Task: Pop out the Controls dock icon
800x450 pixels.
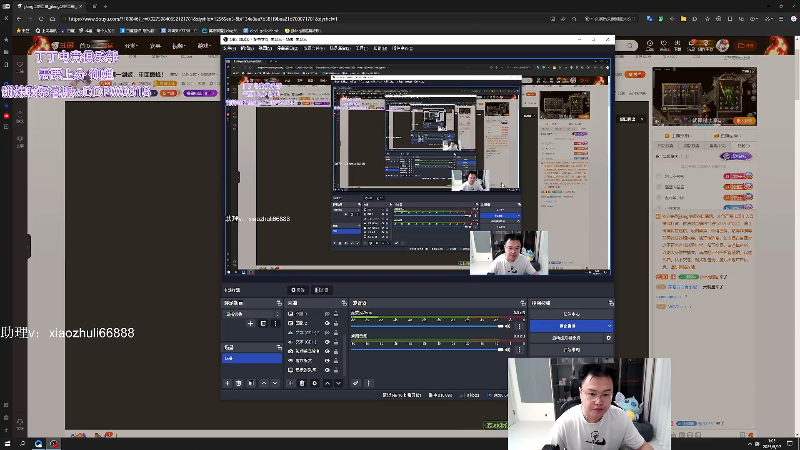Action: [x=611, y=303]
